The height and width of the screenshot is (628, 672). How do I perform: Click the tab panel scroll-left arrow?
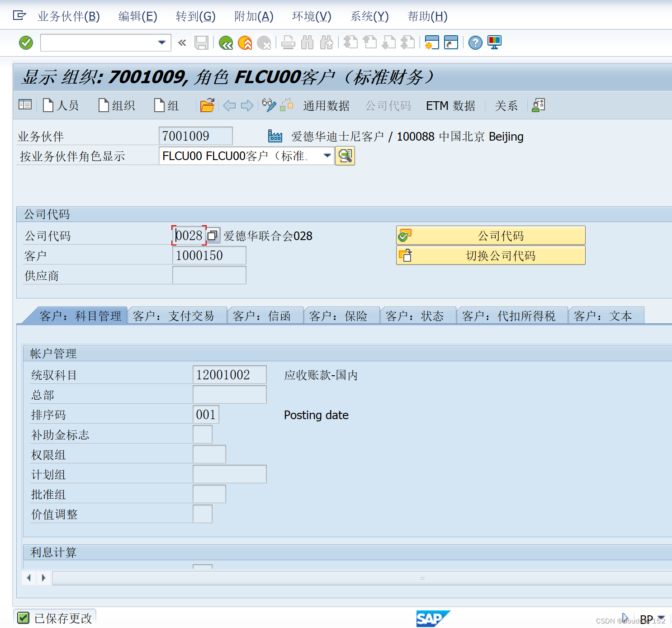point(29,577)
